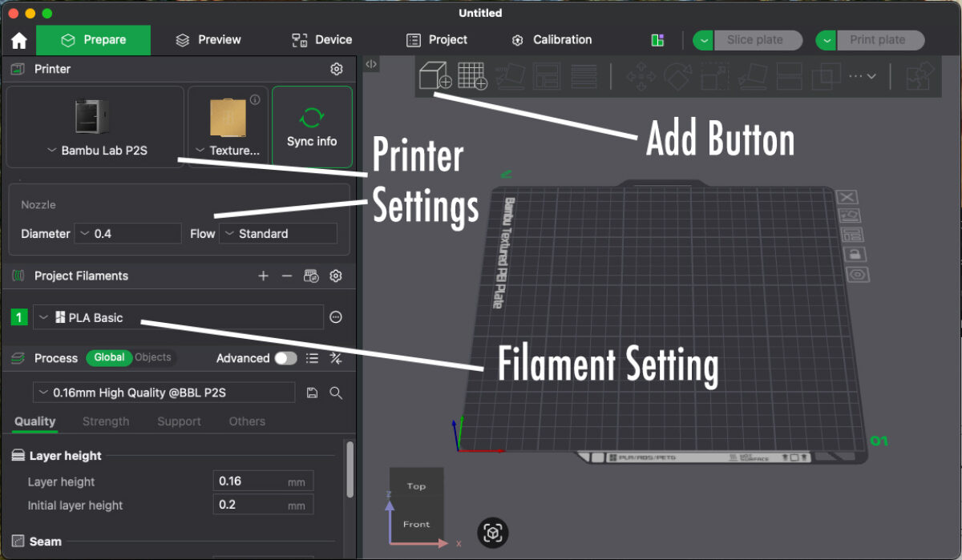Click the plate arrange icon beside bed
The image size is (962, 560).
pyautogui.click(x=852, y=235)
